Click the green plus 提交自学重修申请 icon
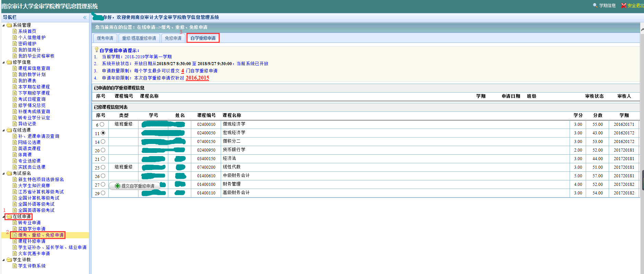 point(118,186)
